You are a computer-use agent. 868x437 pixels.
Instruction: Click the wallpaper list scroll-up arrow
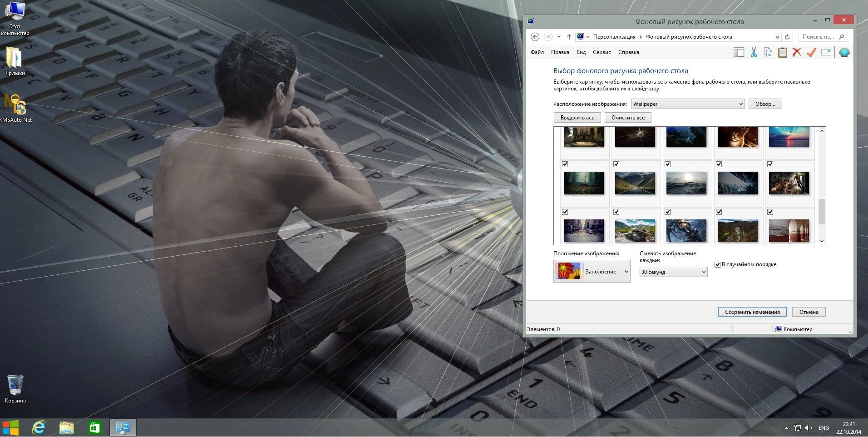pos(821,131)
